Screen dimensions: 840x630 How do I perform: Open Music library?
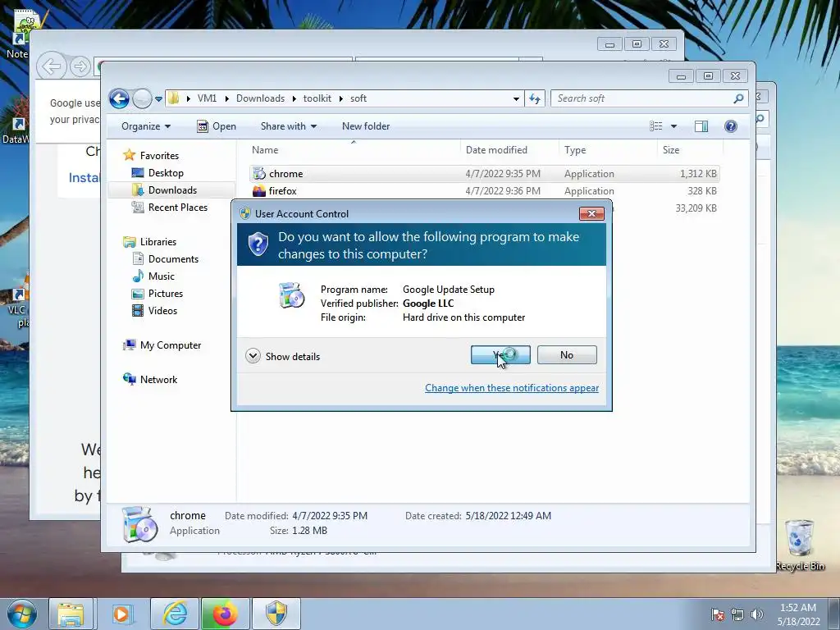(x=153, y=276)
